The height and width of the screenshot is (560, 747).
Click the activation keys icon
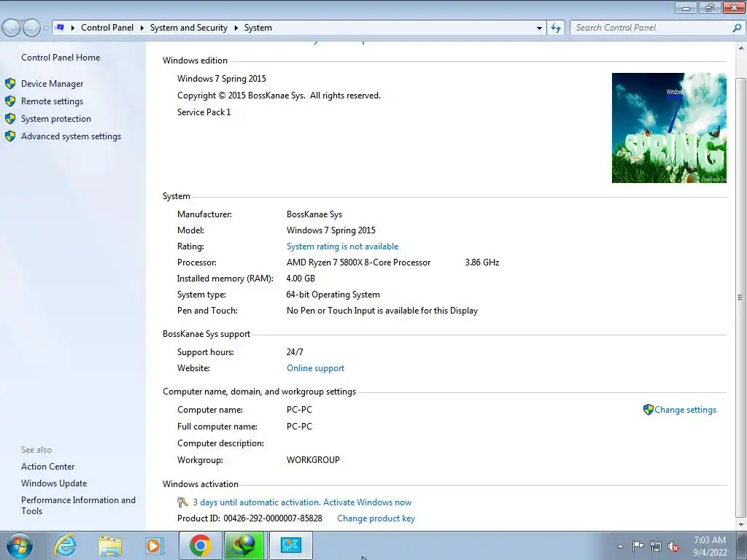click(182, 502)
